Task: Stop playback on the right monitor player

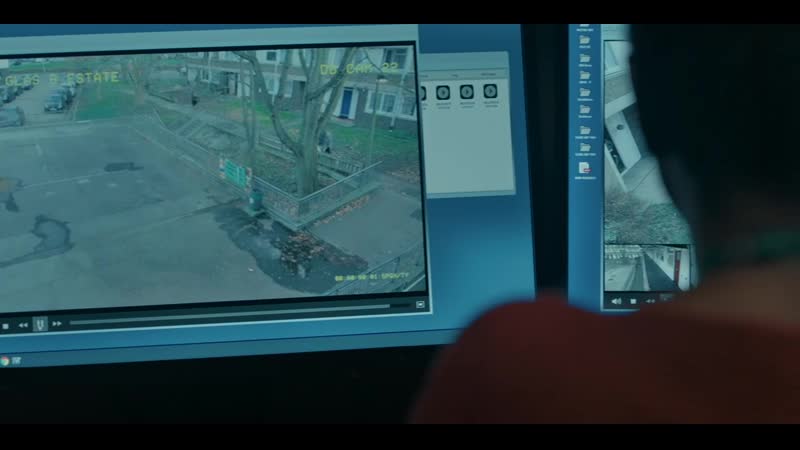Action: coord(633,300)
